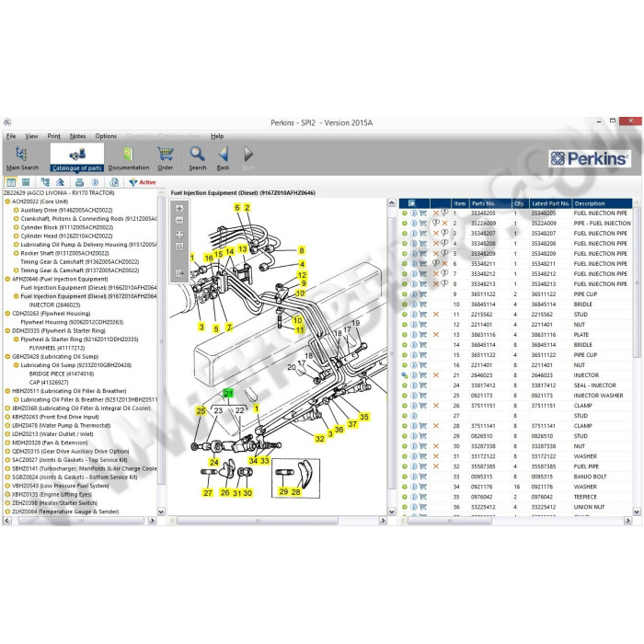Click the single panel layout icon
The image size is (644, 644).
tap(26, 182)
